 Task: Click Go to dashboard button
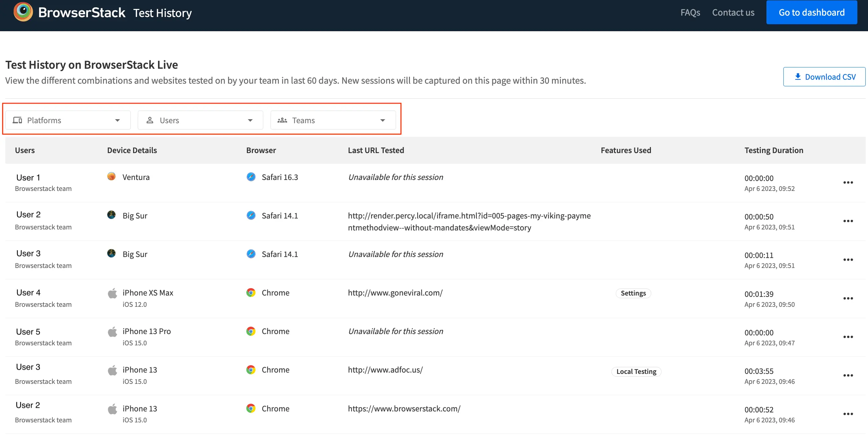pos(811,13)
